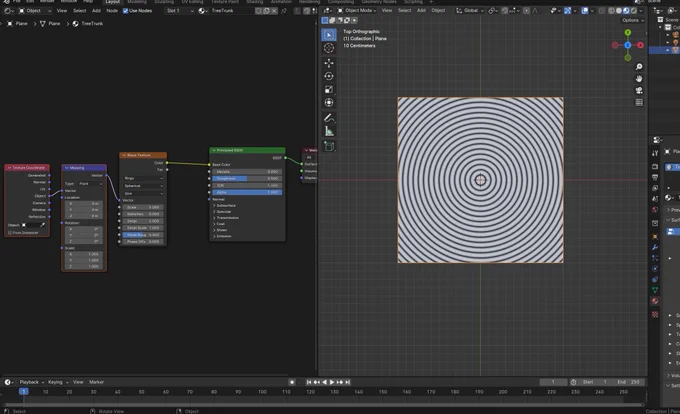
Task: Open the Global transform orientation dropdown
Action: click(470, 10)
